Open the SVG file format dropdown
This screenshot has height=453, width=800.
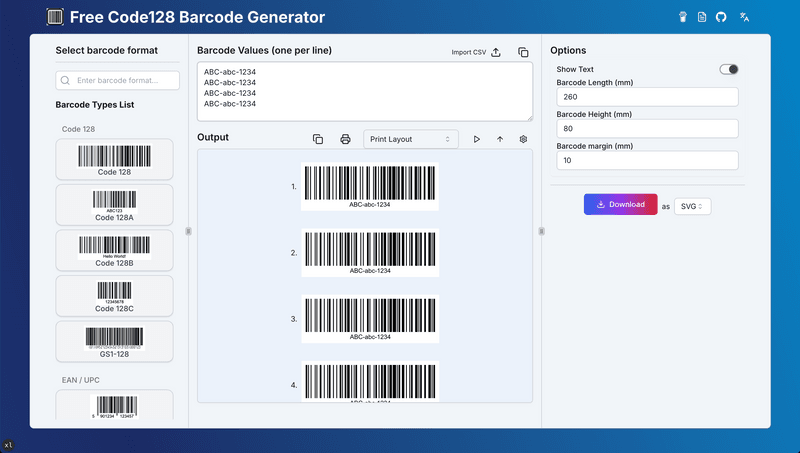pos(692,206)
